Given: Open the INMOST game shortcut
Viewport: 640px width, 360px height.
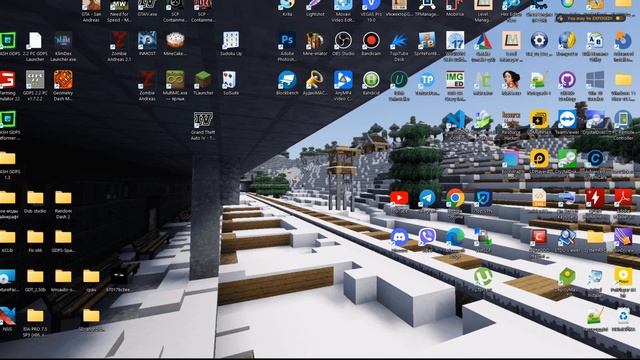Looking at the screenshot, I should tap(147, 41).
